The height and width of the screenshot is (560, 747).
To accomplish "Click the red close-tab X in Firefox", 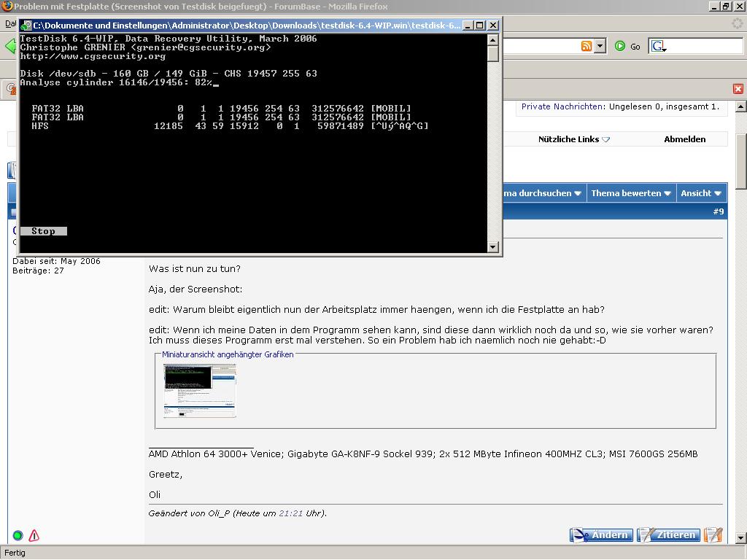I will tap(738, 88).
